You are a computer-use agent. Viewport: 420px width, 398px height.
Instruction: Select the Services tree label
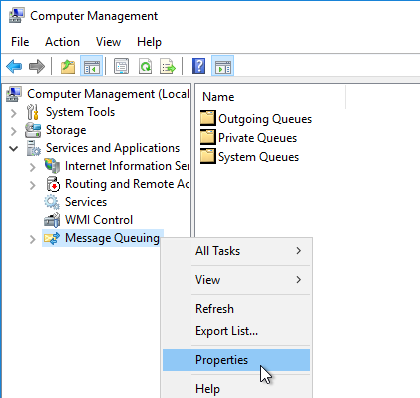point(86,202)
